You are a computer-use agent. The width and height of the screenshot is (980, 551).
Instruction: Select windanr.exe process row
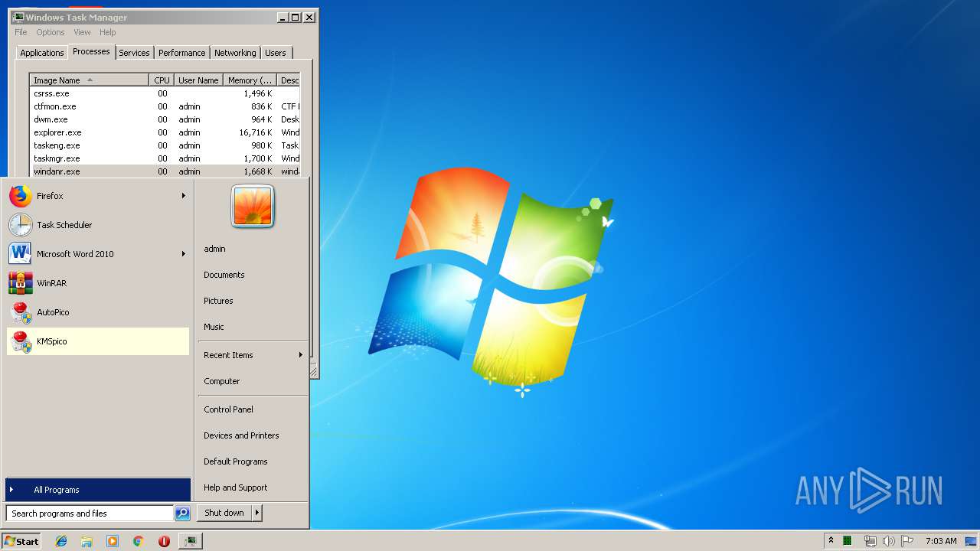165,171
